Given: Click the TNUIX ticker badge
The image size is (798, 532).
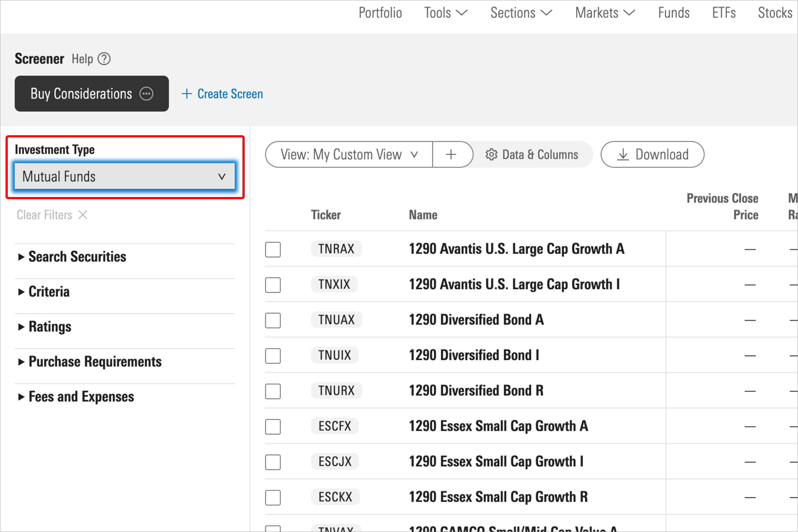Looking at the screenshot, I should [334, 355].
